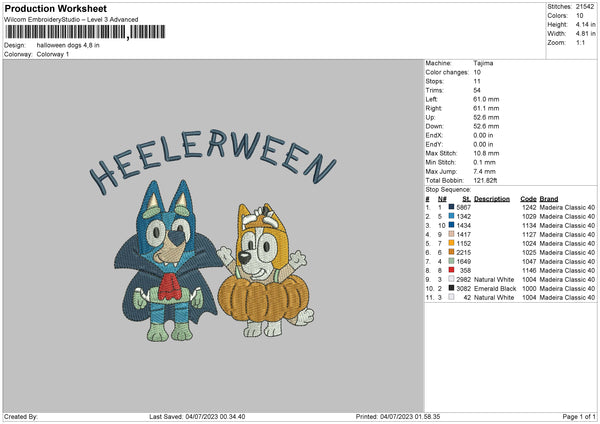Screen dimensions: 600x424
Task: Pick the royal blue swatch beside stitch count 1434
Action: click(451, 225)
